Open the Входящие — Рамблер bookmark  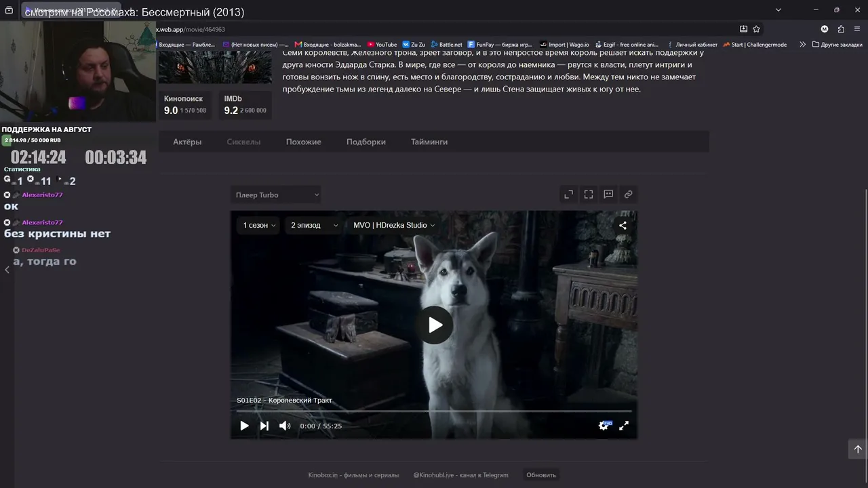[186, 45]
